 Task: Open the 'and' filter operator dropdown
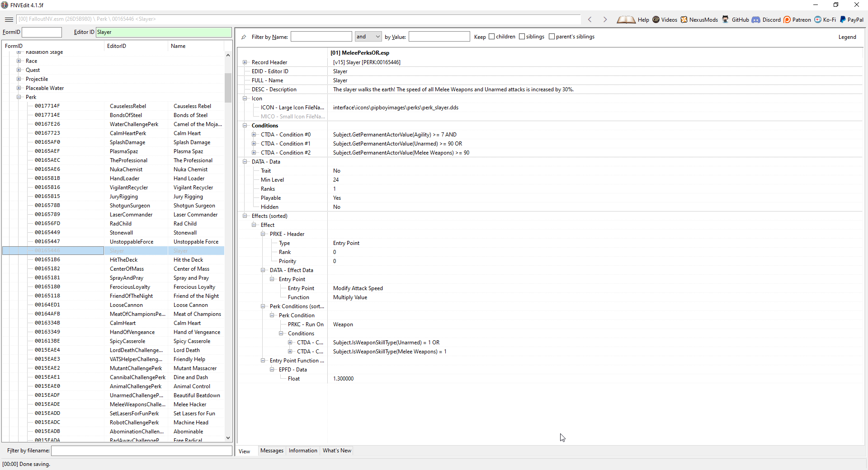[368, 37]
